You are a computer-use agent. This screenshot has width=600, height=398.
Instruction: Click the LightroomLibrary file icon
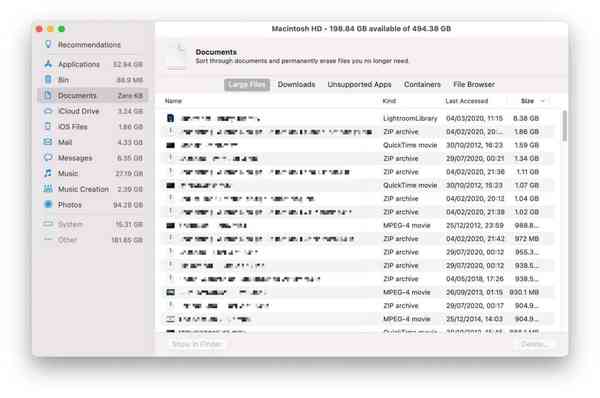click(171, 118)
